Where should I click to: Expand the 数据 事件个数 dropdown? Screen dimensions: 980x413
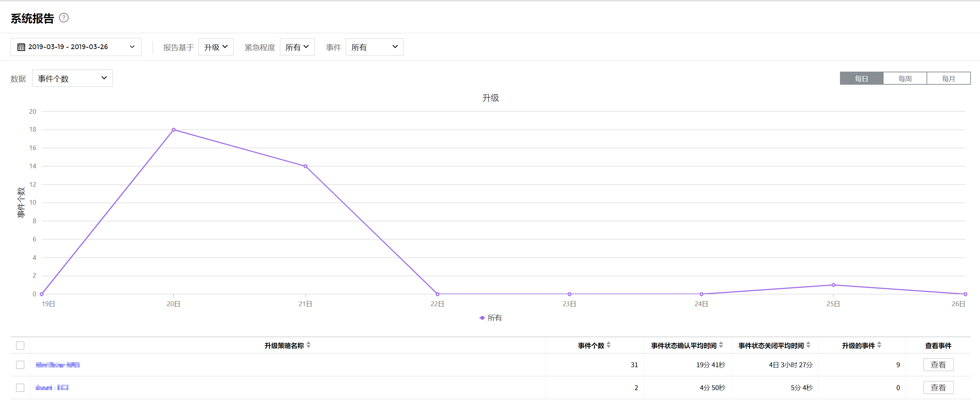(72, 78)
